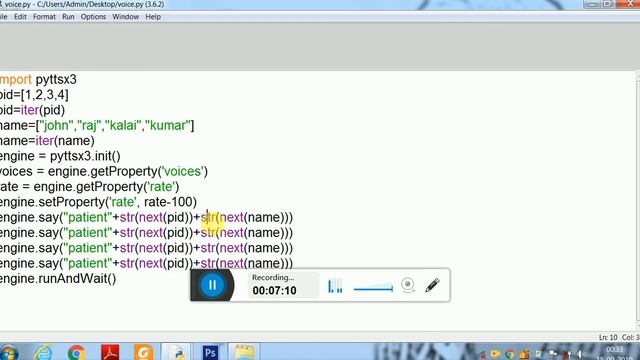Open the Run menu
The image size is (640, 360).
(x=68, y=17)
